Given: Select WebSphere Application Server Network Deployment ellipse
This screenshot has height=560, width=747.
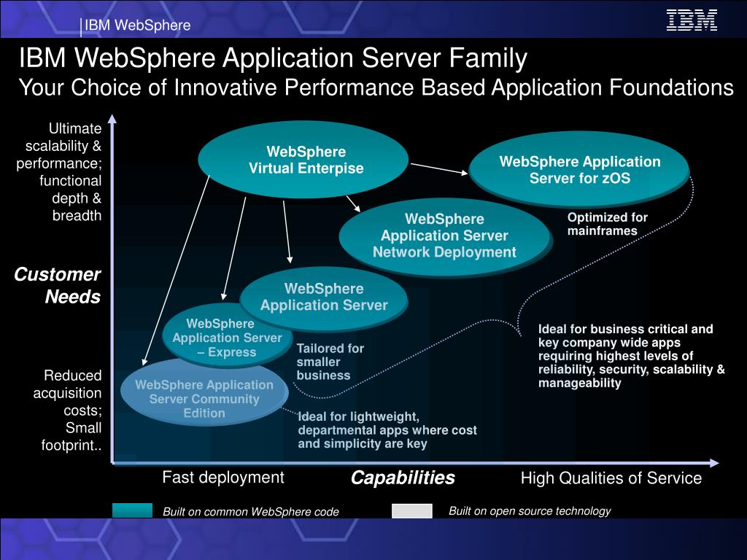Looking at the screenshot, I should 445,237.
